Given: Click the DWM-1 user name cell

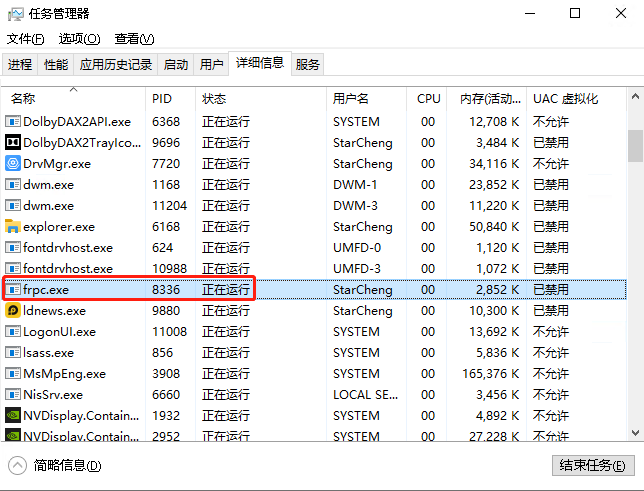Looking at the screenshot, I should pyautogui.click(x=355, y=184).
